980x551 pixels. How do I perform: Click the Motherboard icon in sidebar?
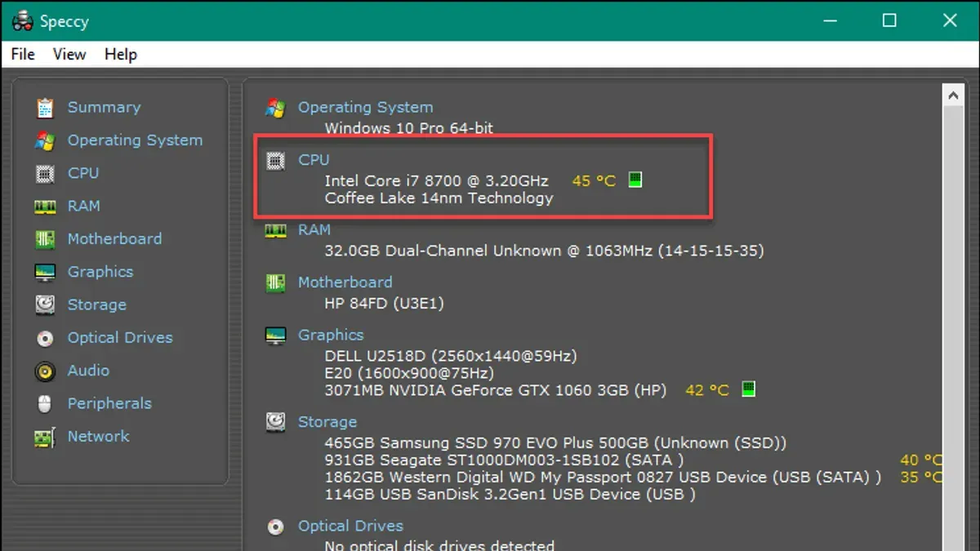click(x=45, y=239)
